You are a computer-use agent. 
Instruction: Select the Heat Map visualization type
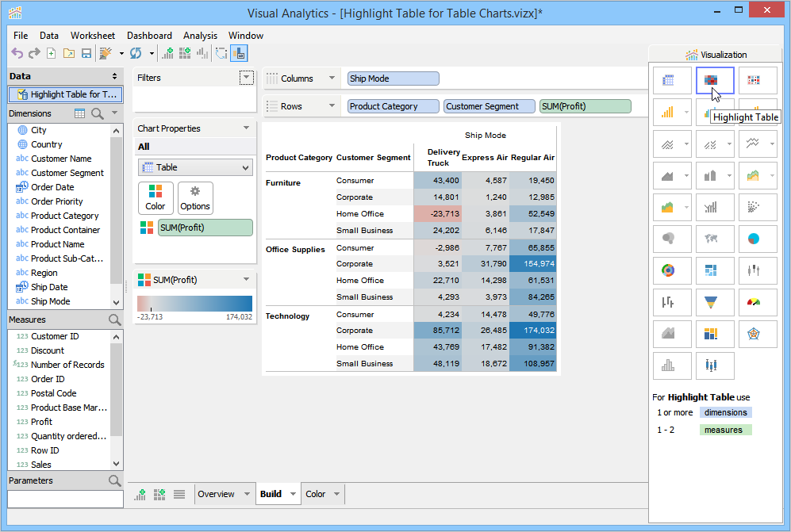tap(758, 80)
